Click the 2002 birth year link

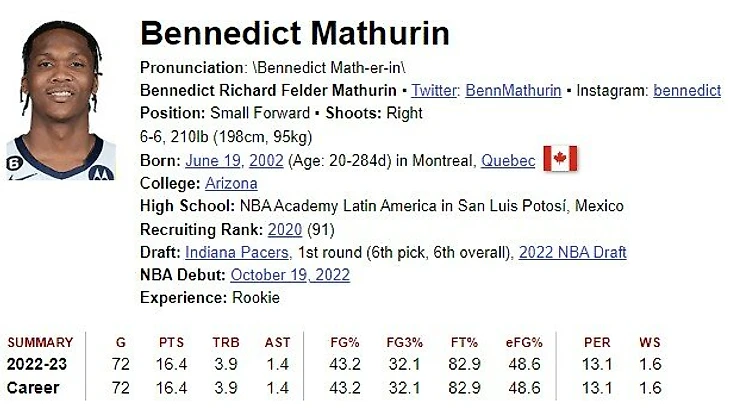click(x=266, y=161)
